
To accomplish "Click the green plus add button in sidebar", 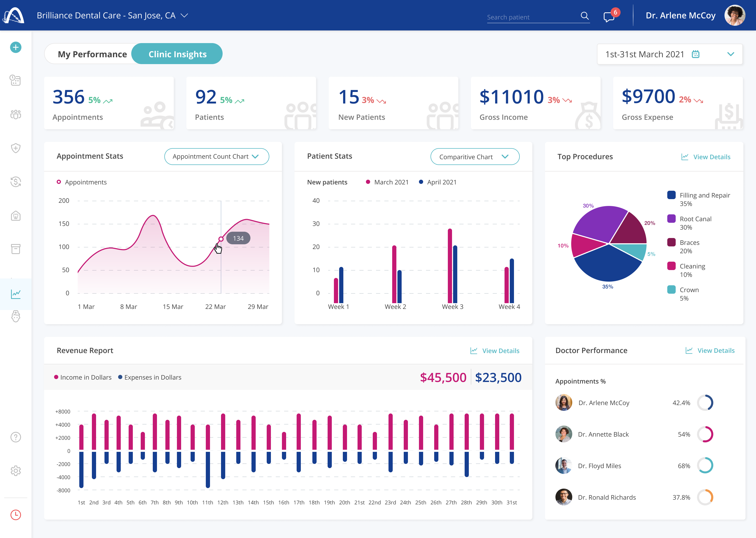I will tap(15, 47).
